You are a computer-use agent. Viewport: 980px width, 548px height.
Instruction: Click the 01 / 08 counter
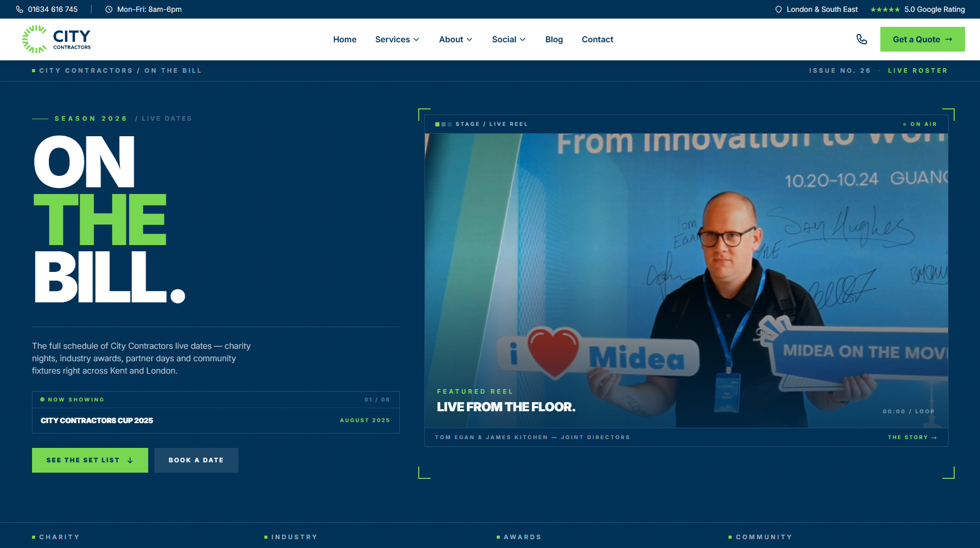[x=377, y=400]
